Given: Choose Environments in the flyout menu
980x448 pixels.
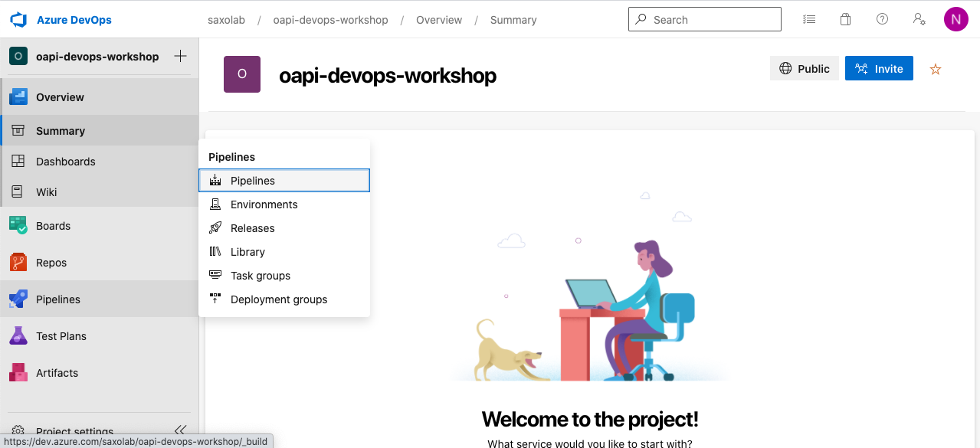Looking at the screenshot, I should 284,204.
